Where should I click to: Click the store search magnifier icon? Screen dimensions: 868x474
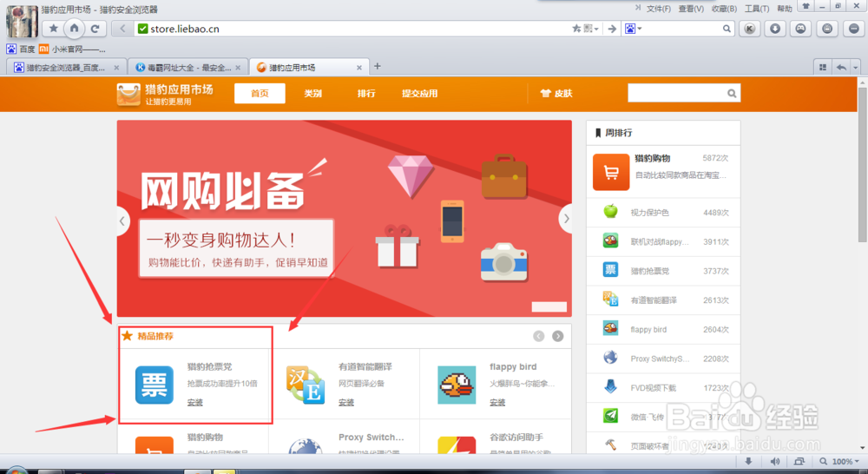click(732, 94)
